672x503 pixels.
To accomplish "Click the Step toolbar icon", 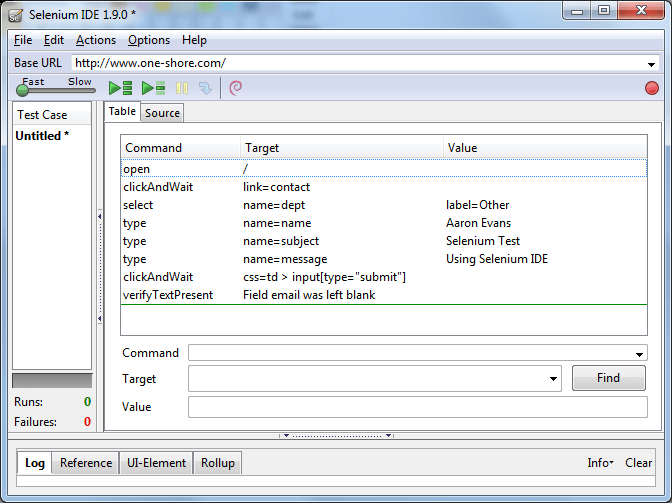I will point(205,88).
